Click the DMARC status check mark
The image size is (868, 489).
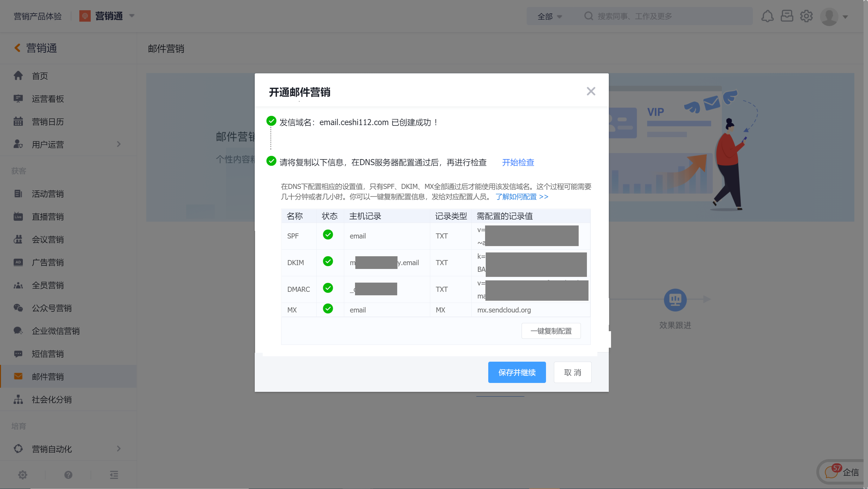click(x=328, y=288)
